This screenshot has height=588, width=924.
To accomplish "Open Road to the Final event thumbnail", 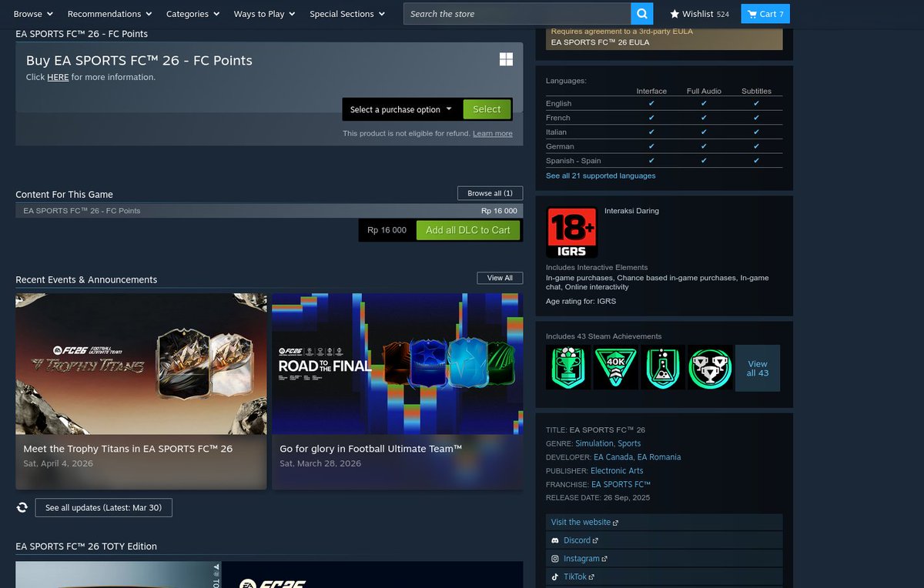I will click(397, 364).
